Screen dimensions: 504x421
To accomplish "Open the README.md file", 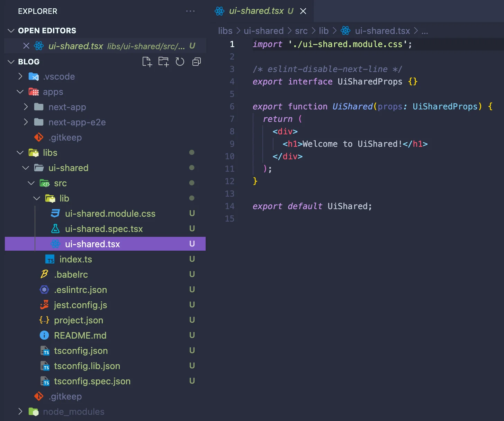I will pos(80,335).
